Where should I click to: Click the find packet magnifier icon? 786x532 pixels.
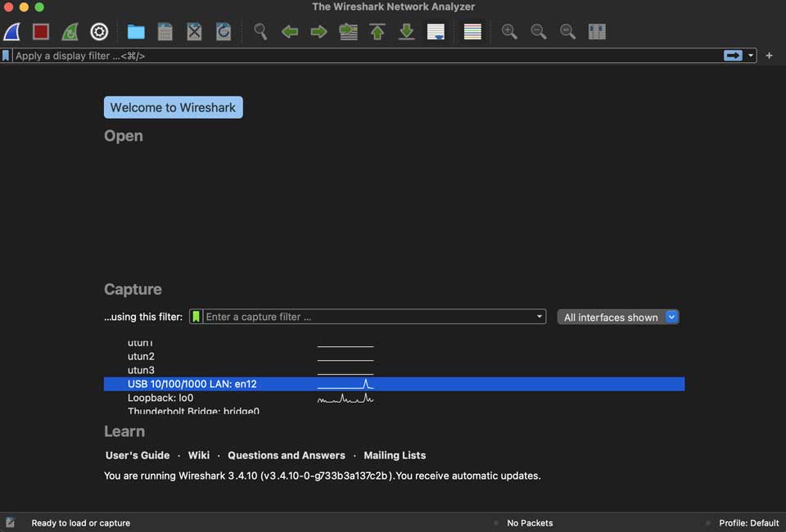coord(260,32)
